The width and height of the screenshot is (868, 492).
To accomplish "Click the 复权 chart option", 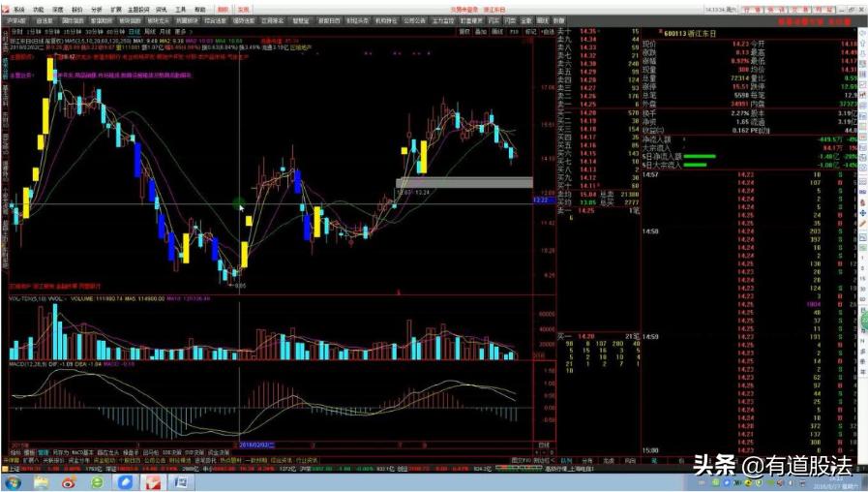I will pos(464,32).
